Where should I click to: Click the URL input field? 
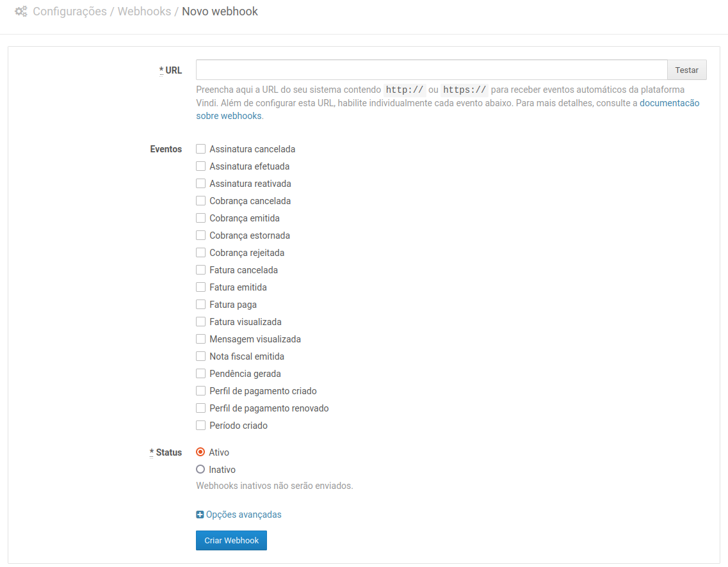click(x=432, y=70)
